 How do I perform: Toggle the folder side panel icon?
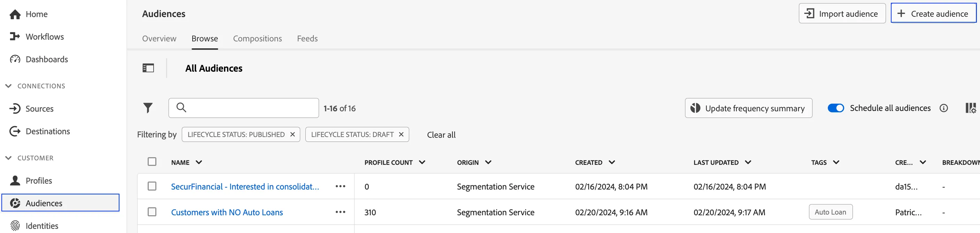(x=148, y=68)
